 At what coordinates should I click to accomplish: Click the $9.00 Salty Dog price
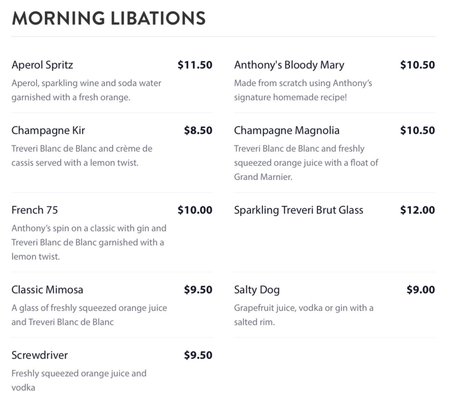[421, 290]
